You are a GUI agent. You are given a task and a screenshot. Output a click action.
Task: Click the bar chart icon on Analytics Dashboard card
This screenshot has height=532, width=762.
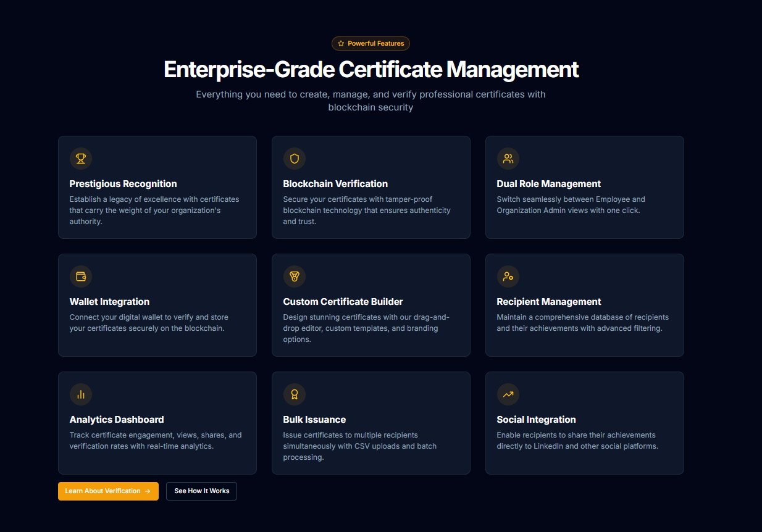(81, 394)
